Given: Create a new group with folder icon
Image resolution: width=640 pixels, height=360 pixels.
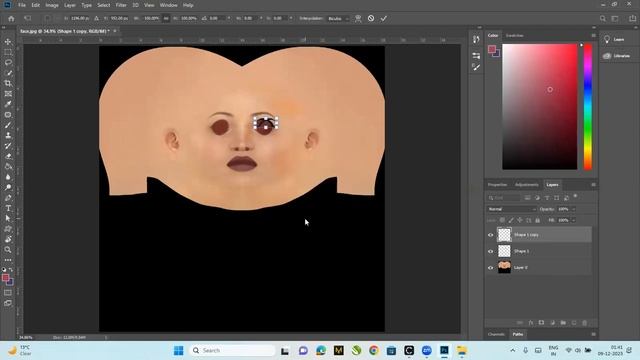Looking at the screenshot, I should (563, 323).
